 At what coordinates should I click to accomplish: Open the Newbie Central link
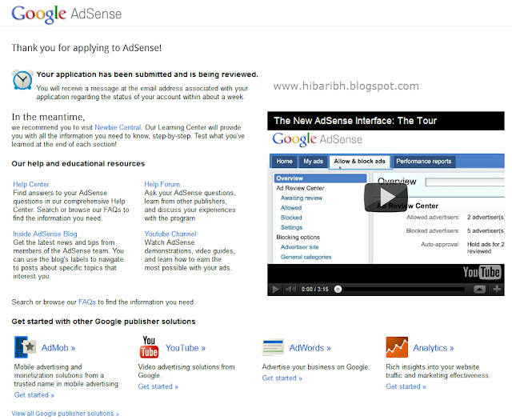coord(118,127)
